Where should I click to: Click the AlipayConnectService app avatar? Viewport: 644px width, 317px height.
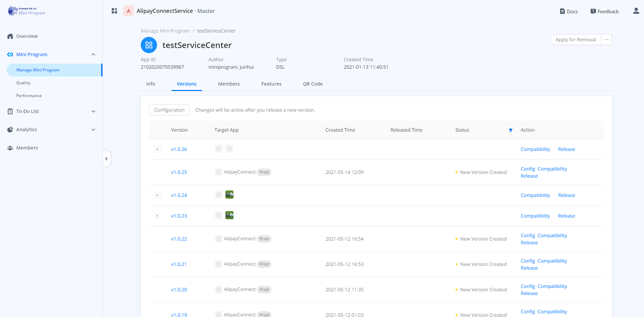[x=128, y=11]
